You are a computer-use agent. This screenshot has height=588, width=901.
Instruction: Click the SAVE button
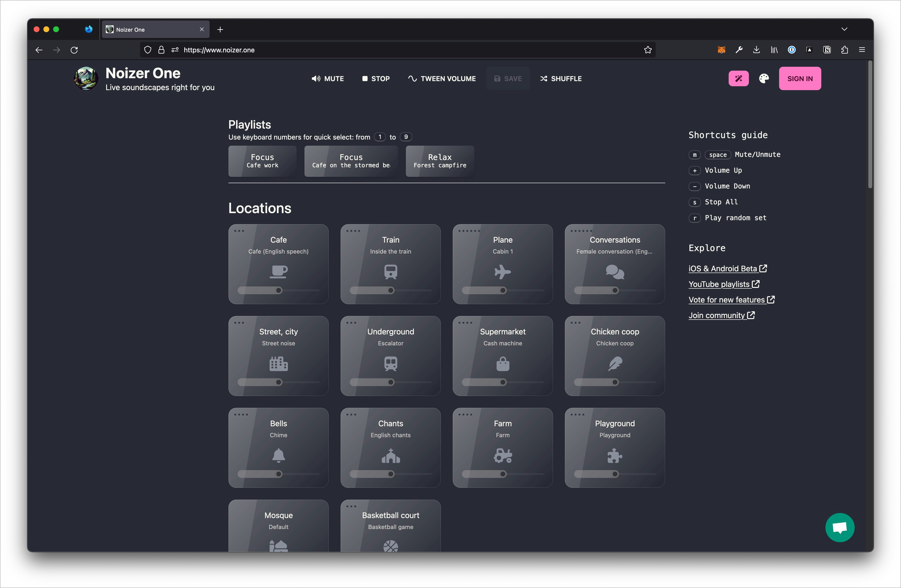click(x=508, y=79)
